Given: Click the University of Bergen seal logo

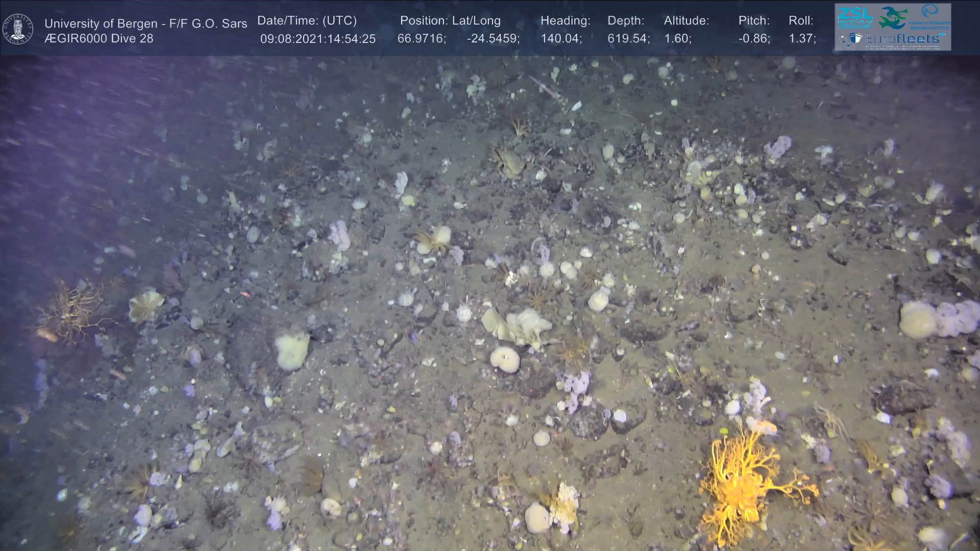Looking at the screenshot, I should pyautogui.click(x=18, y=29).
